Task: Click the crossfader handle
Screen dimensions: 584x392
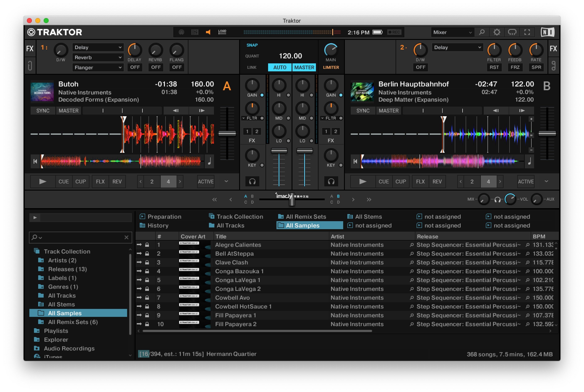Action: (x=292, y=199)
